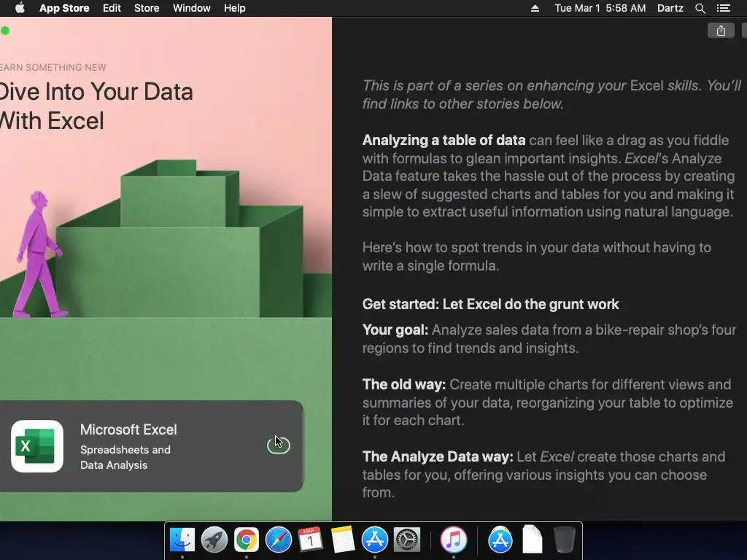Open the Help menu

click(x=234, y=8)
